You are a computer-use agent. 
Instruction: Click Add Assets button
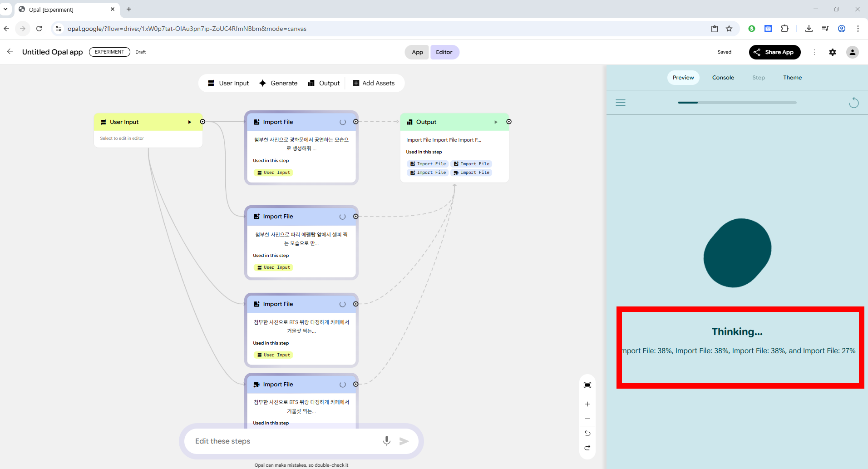(374, 83)
